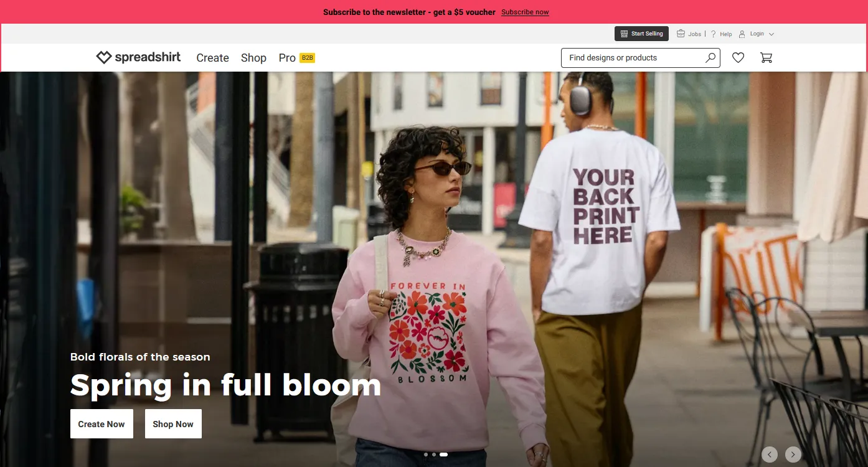Click the Login user icon
The height and width of the screenshot is (467, 868).
pos(742,34)
